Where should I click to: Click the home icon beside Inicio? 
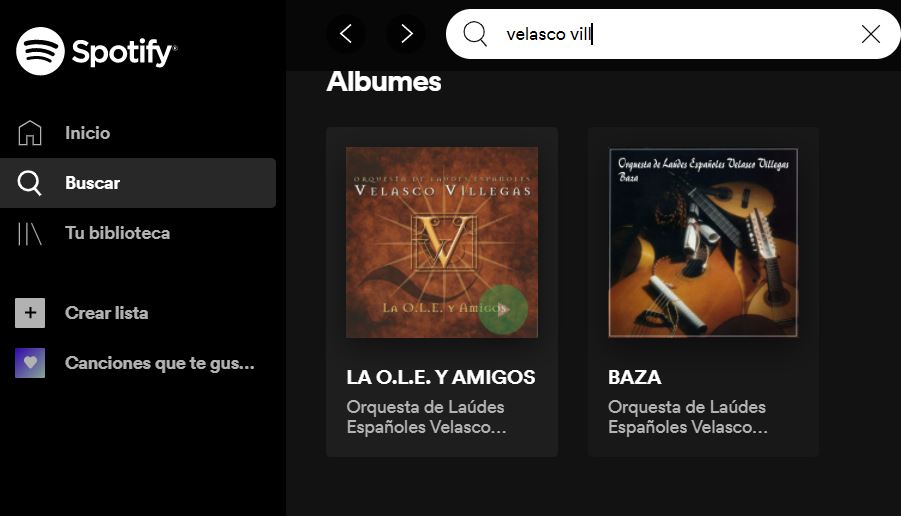[x=30, y=133]
